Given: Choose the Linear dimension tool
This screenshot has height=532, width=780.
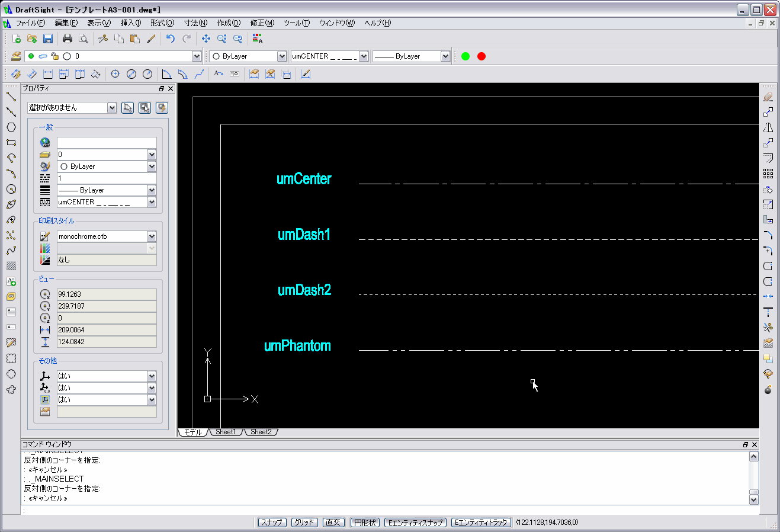Looking at the screenshot, I should tap(48, 74).
